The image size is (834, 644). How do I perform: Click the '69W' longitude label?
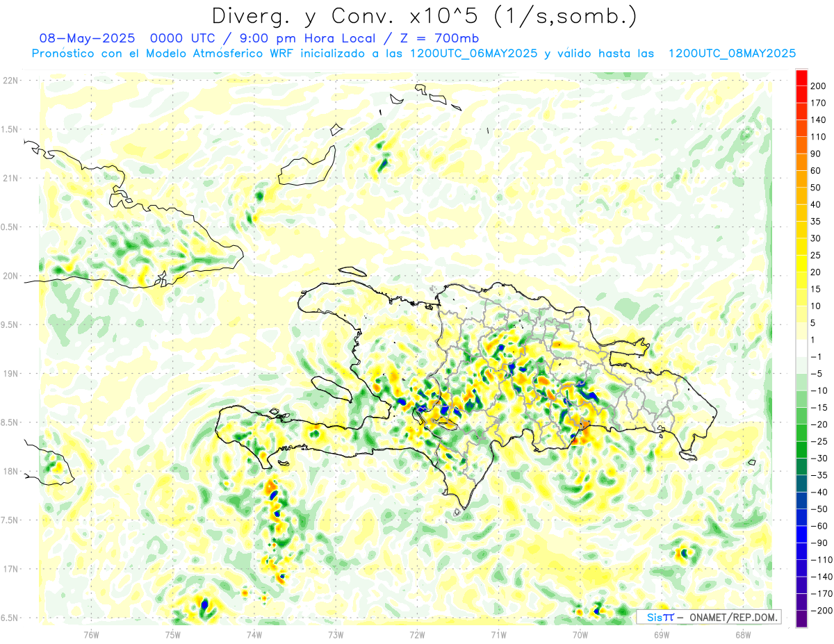coord(662,635)
